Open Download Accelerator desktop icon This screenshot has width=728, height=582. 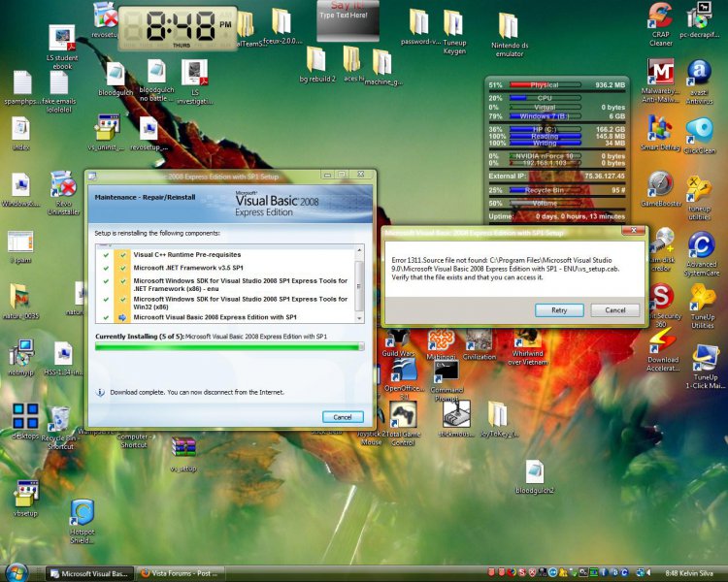point(663,350)
